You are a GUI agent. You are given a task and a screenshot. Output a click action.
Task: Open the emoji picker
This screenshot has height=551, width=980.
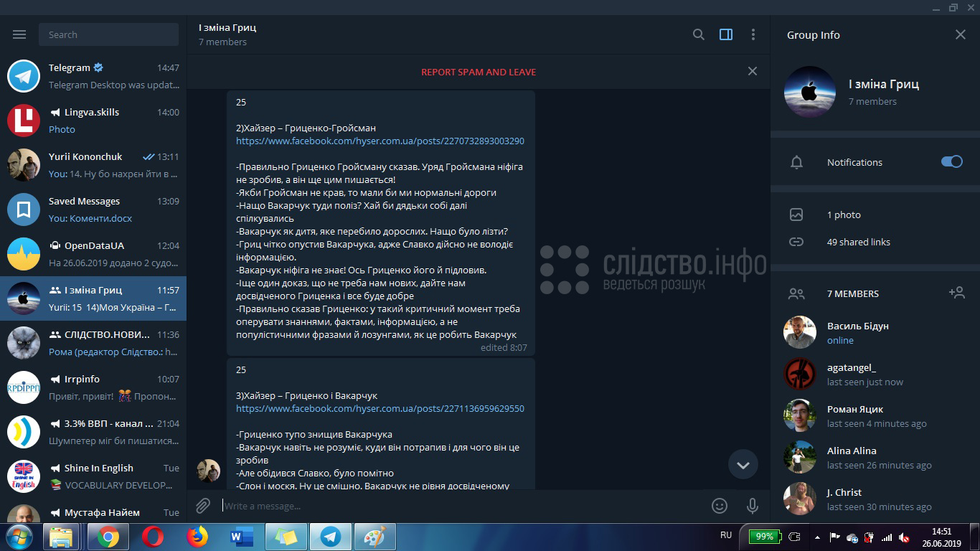(x=720, y=506)
